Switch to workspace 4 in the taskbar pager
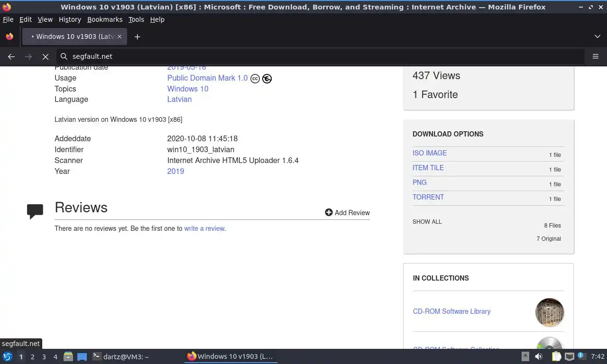607x364 pixels. 55,356
